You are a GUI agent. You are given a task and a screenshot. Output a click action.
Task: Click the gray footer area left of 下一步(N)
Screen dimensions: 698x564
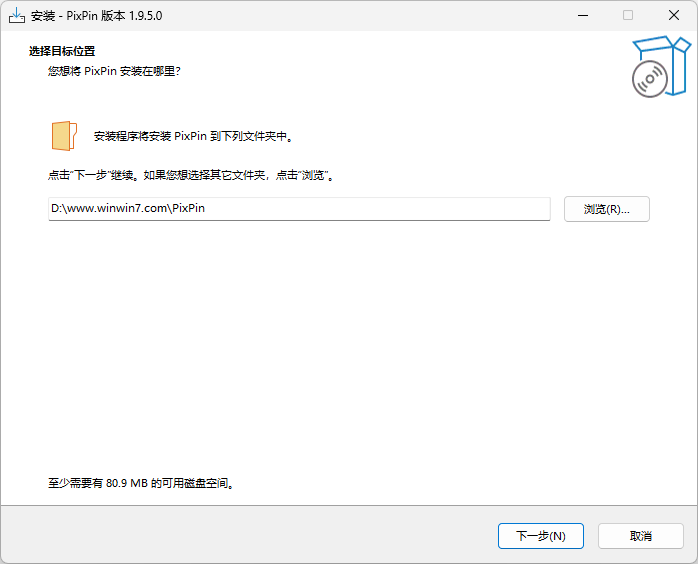250,536
